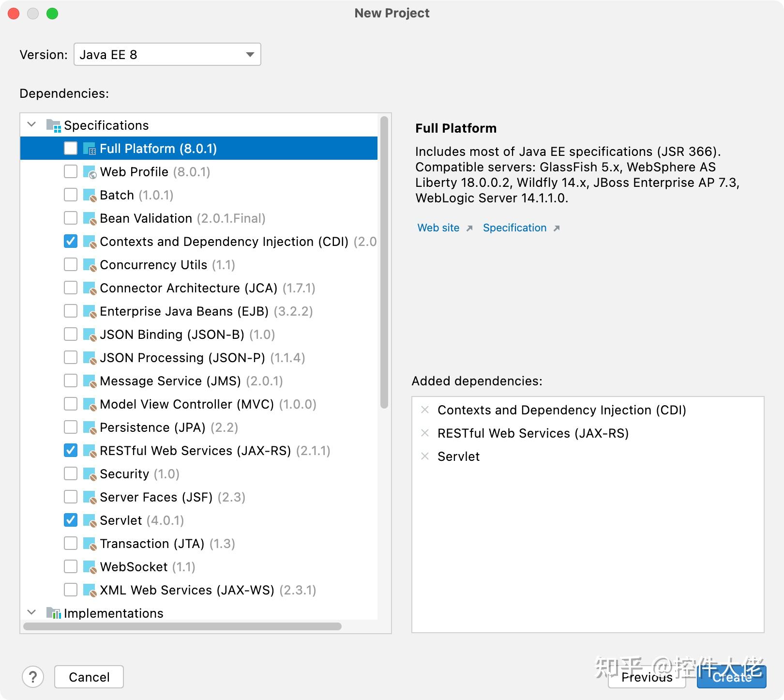
Task: Collapse the Implementations tree node
Action: click(x=32, y=612)
